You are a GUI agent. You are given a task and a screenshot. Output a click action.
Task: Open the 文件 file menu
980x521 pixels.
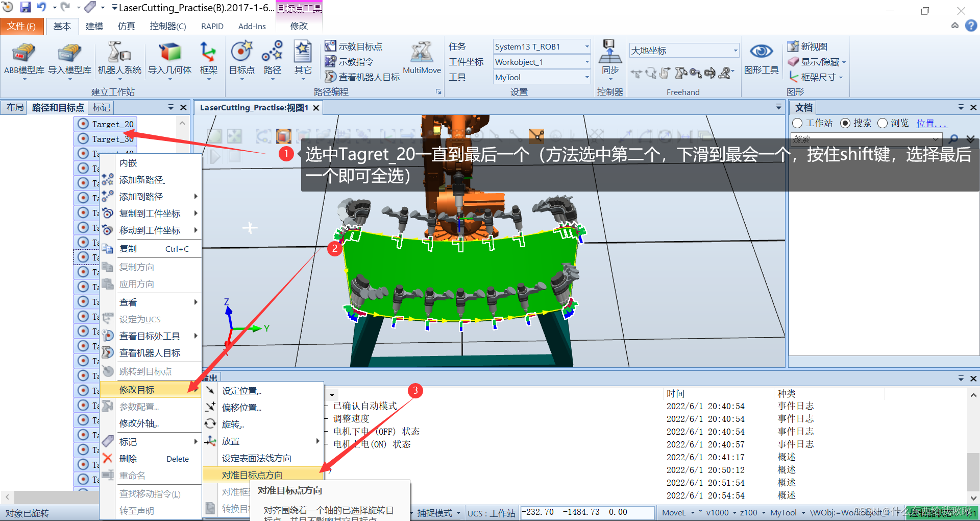coord(22,26)
